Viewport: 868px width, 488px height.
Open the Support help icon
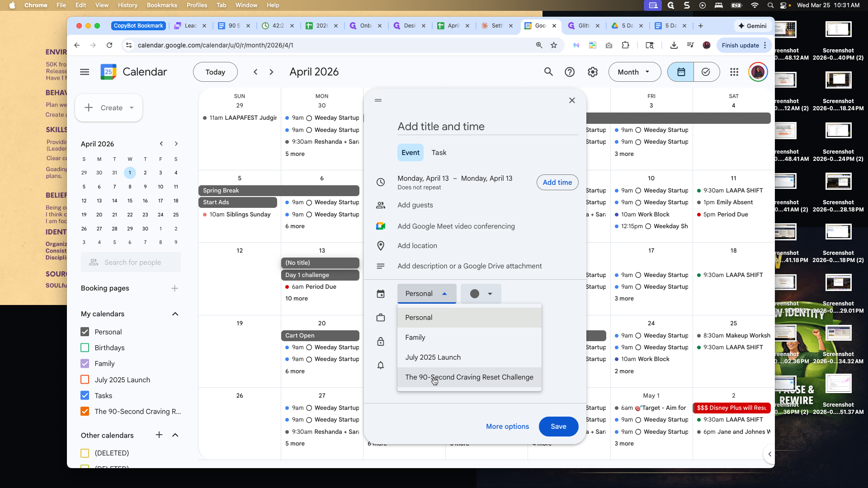570,72
